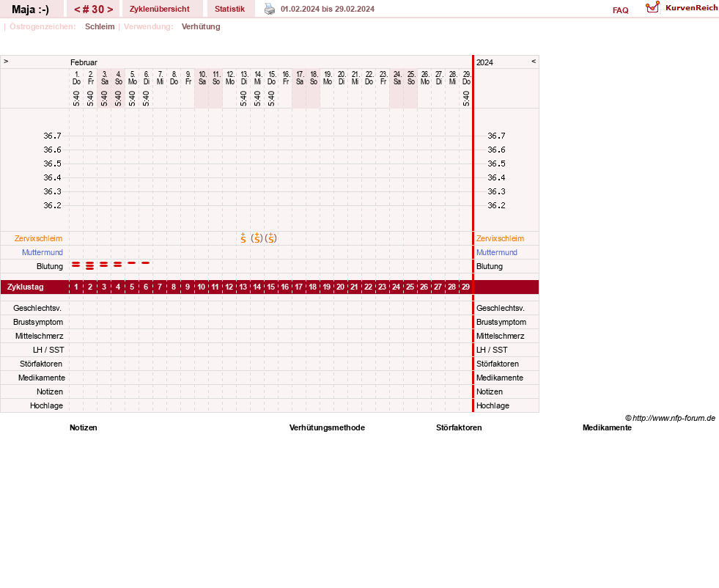Click the KurvenReich brand text
The width and height of the screenshot is (719, 588).
[691, 8]
